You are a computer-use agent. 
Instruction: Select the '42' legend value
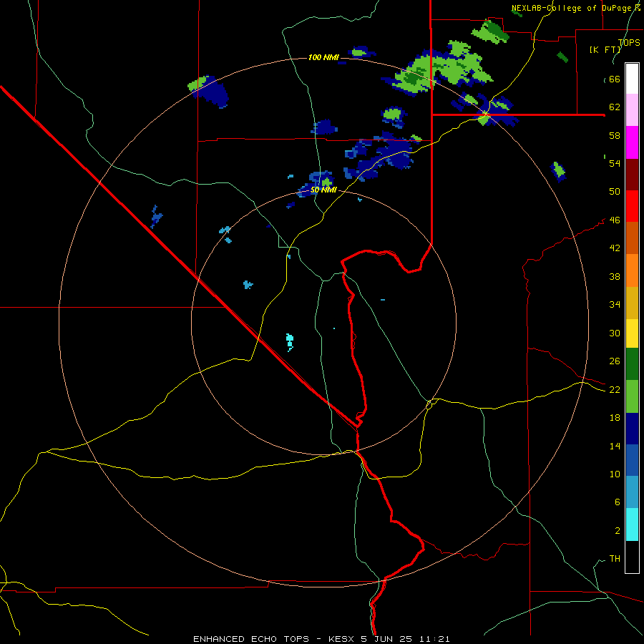click(x=615, y=248)
